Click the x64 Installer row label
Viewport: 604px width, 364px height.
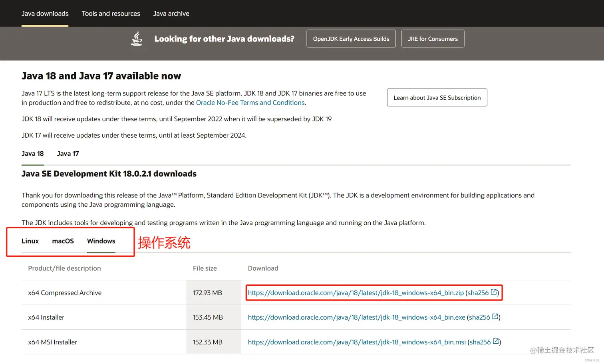click(46, 317)
